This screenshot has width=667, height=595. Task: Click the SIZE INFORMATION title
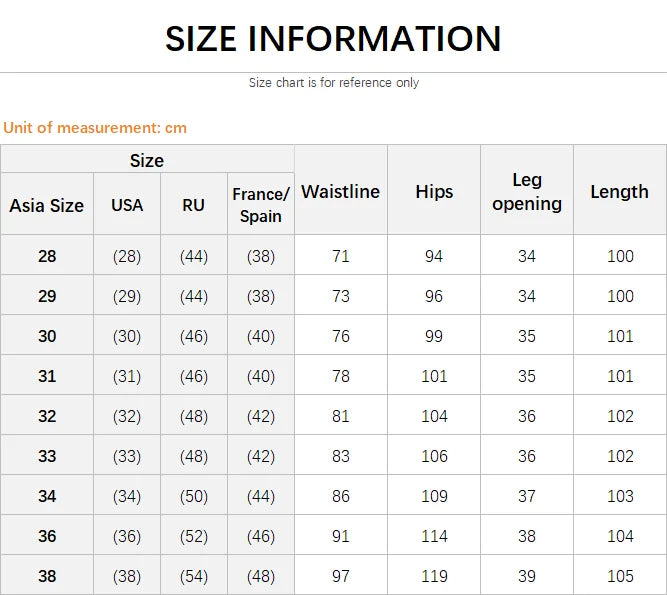(333, 38)
